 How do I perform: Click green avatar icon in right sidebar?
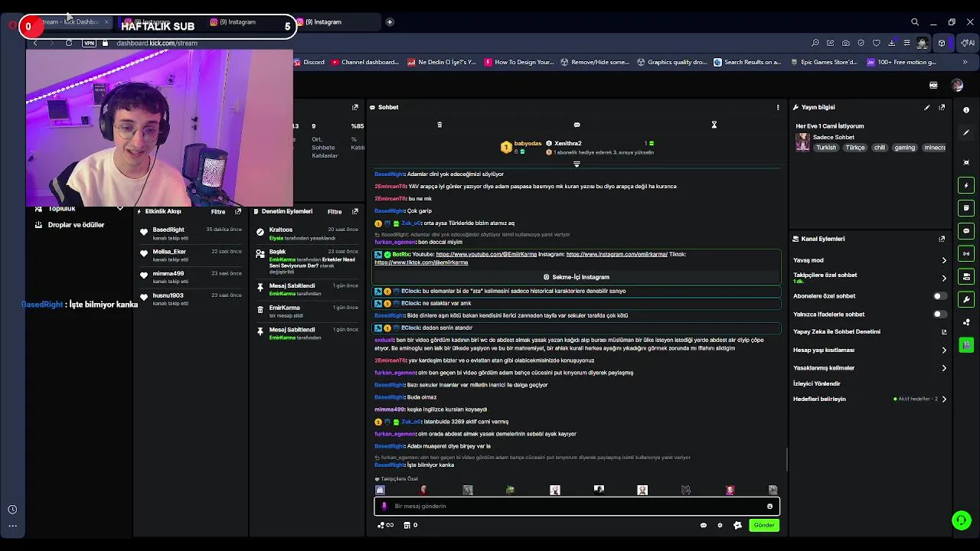966,345
